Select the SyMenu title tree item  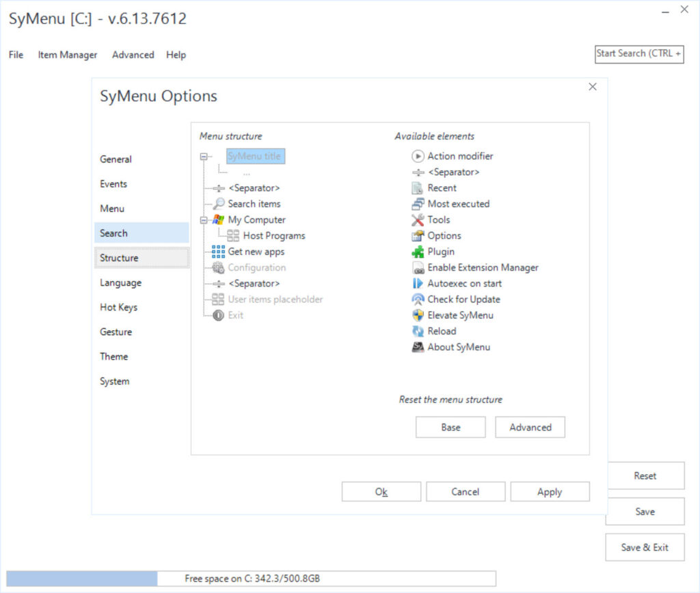tap(256, 157)
